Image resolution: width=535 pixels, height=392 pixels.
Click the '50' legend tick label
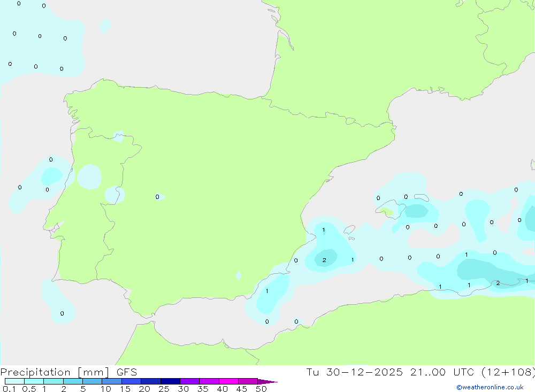261,389
